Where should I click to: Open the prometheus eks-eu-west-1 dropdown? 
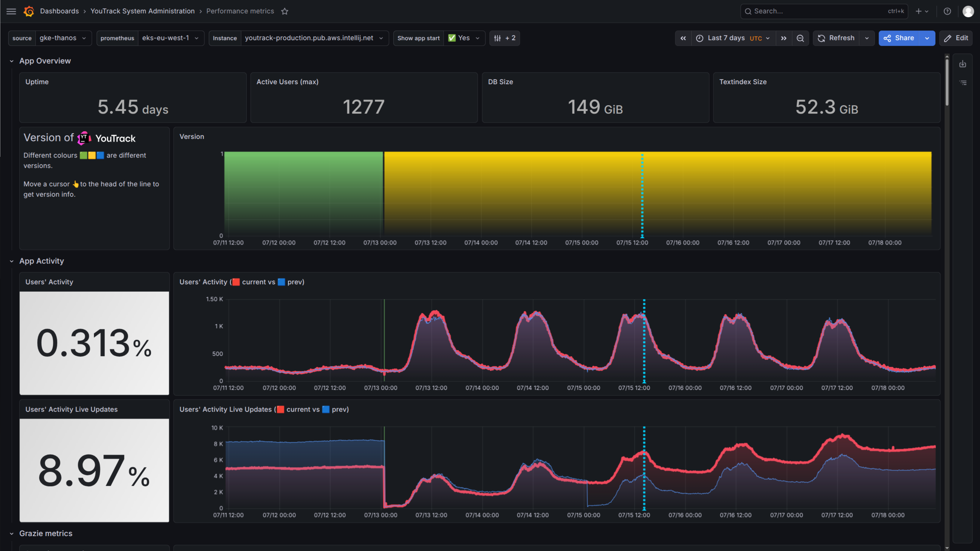pyautogui.click(x=171, y=38)
